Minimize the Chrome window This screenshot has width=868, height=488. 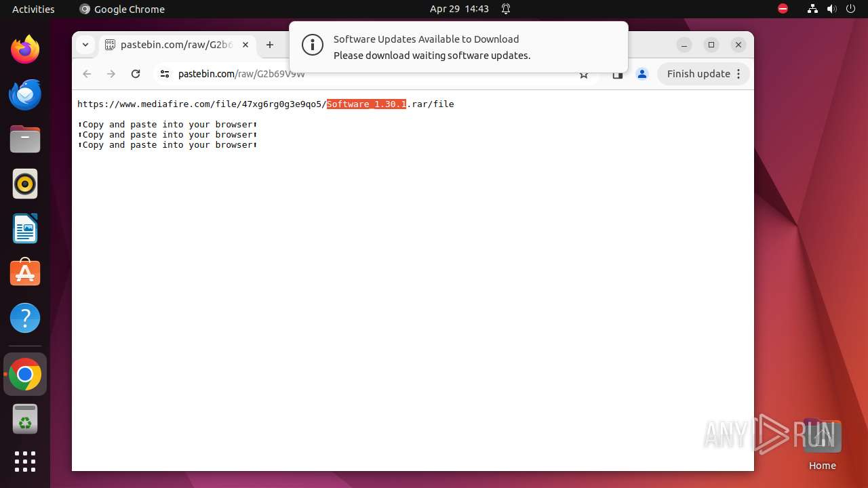click(684, 45)
